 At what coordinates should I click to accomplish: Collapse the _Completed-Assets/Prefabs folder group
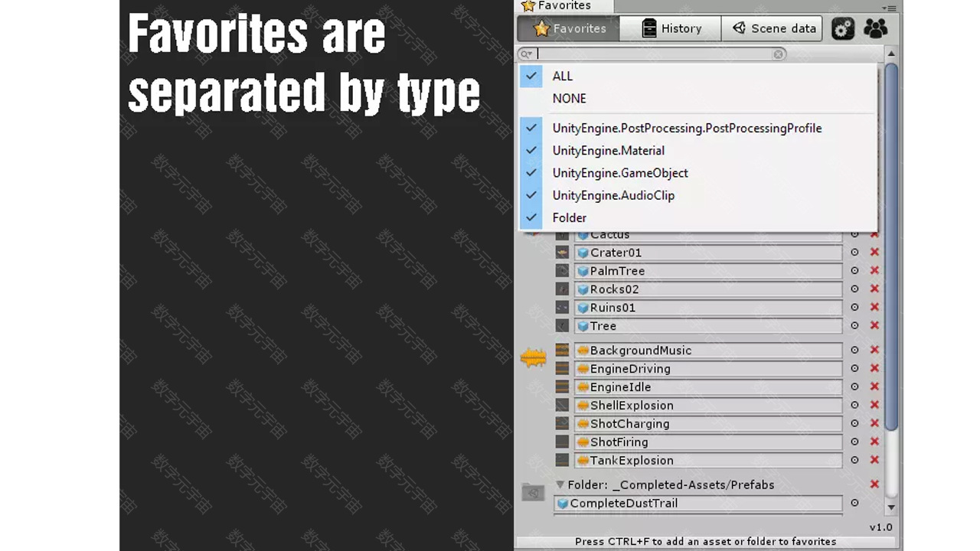(x=560, y=484)
